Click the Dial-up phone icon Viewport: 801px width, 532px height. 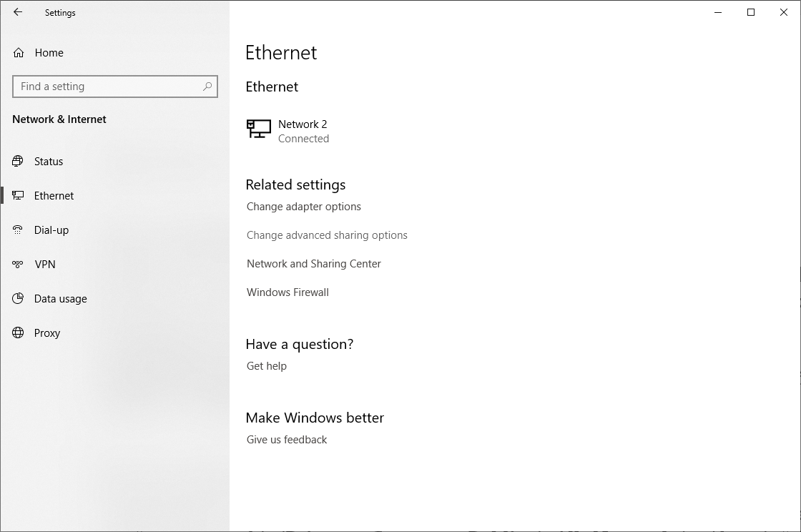pos(18,230)
